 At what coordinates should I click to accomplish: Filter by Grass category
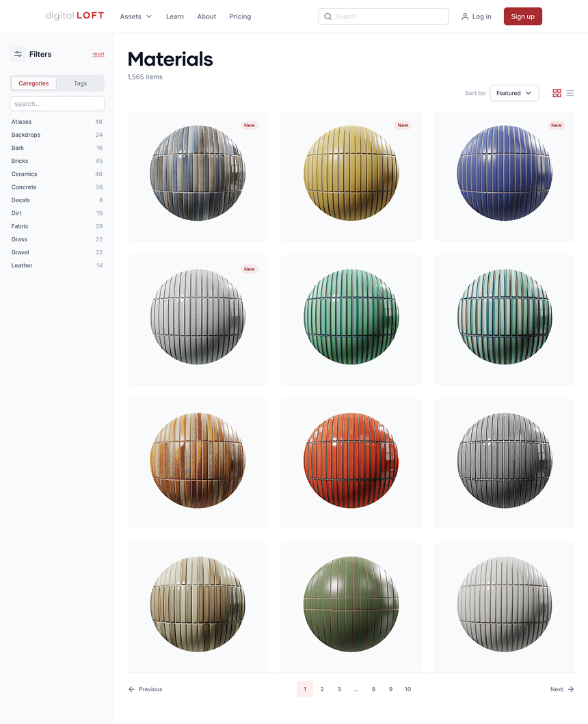click(57, 239)
